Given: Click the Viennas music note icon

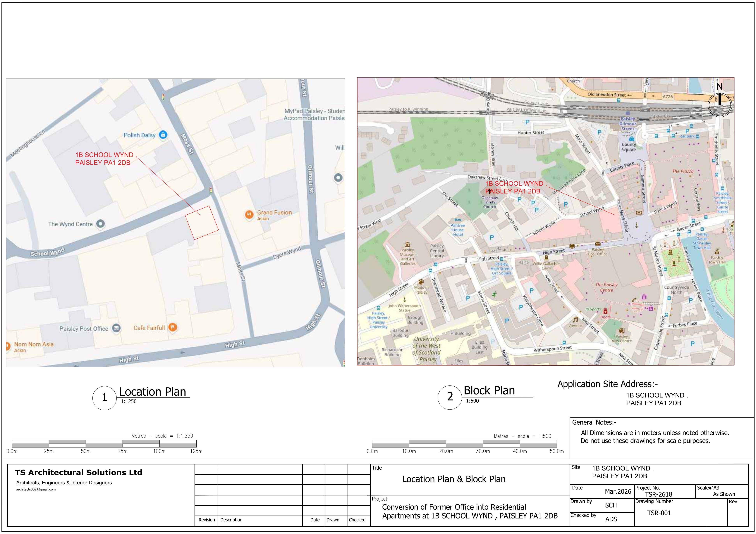Looking at the screenshot, I should [x=575, y=320].
